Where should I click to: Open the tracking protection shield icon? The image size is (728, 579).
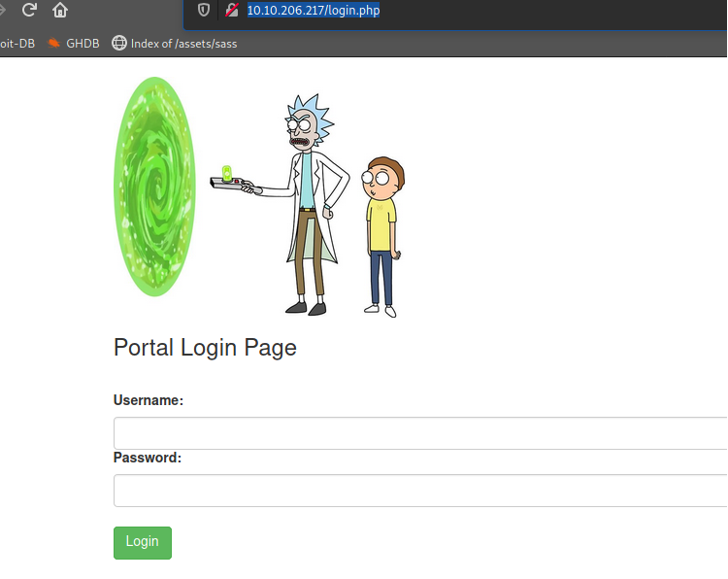coord(204,10)
